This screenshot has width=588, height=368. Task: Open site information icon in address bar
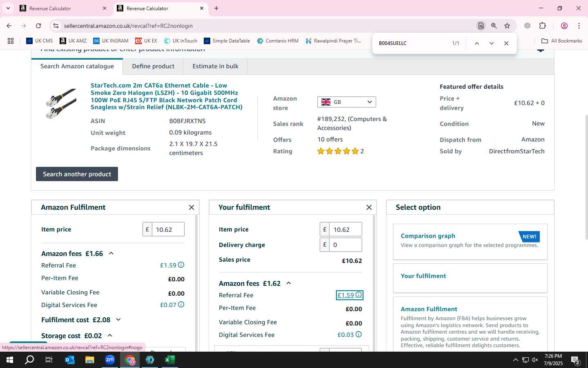pos(56,26)
